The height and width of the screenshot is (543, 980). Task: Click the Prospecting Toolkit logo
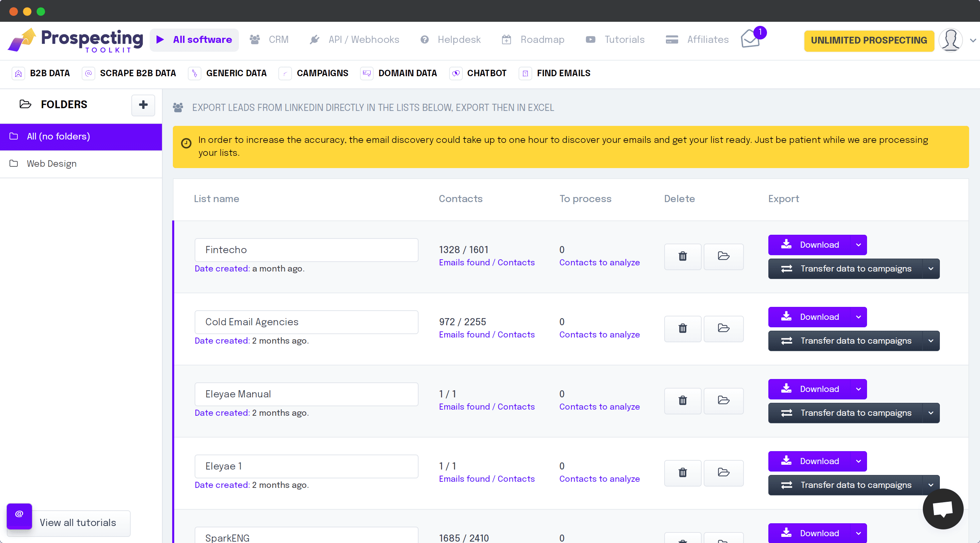75,40
